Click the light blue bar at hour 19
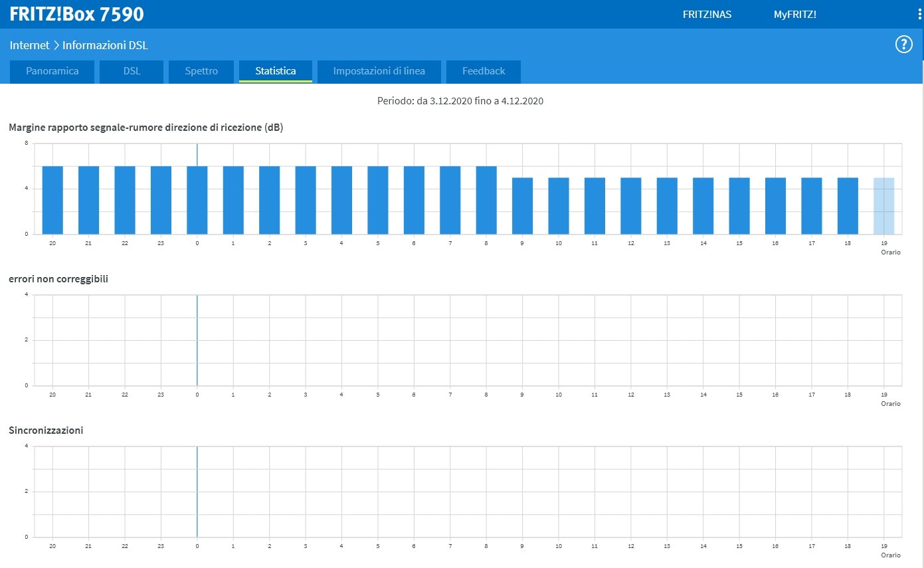The width and height of the screenshot is (924, 568). pyautogui.click(x=883, y=206)
